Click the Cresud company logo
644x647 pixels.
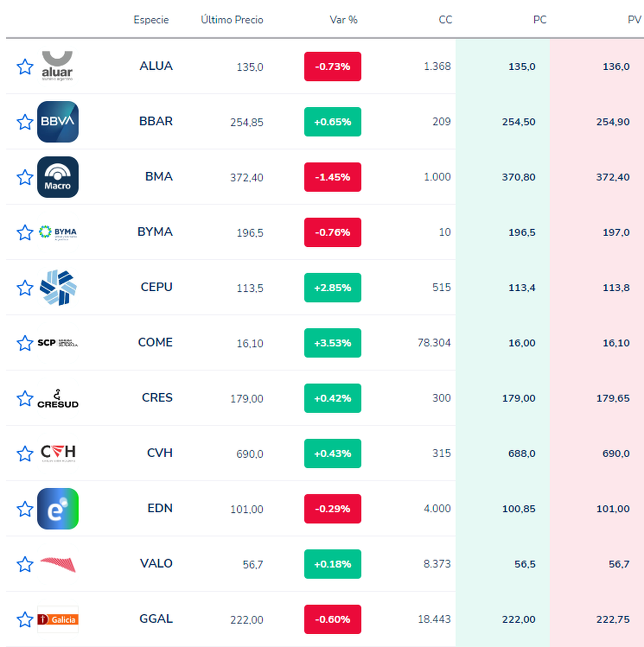pyautogui.click(x=57, y=398)
